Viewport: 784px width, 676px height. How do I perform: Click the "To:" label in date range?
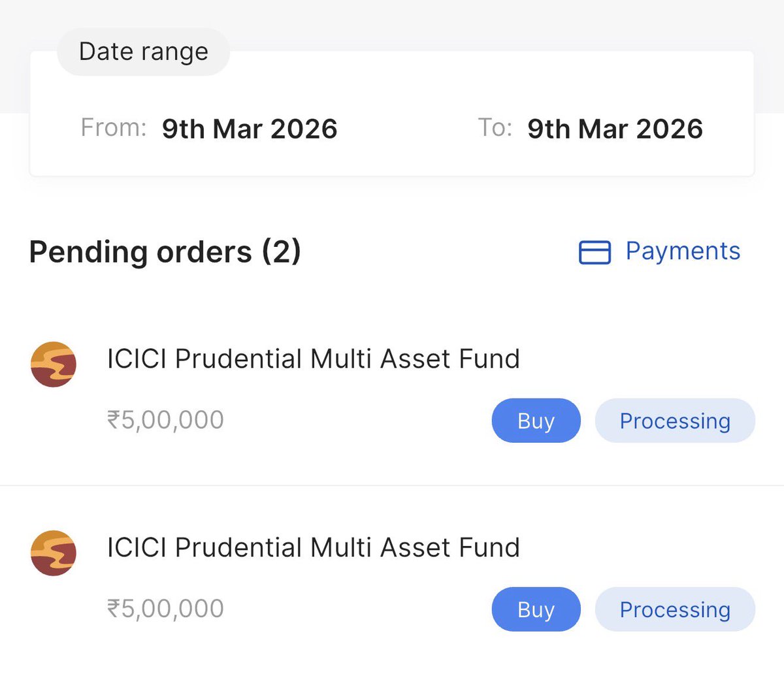point(495,127)
